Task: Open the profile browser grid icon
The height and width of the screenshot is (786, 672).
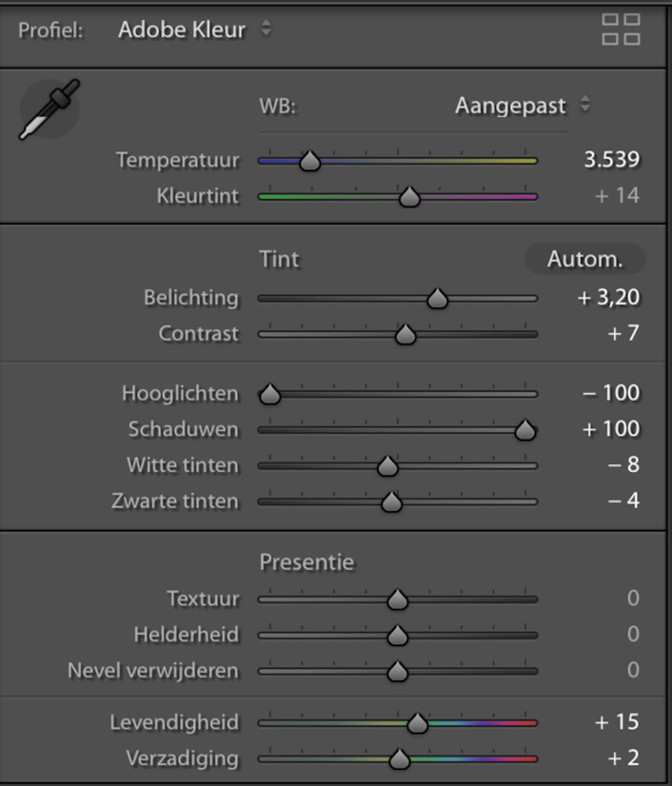Action: pyautogui.click(x=621, y=29)
